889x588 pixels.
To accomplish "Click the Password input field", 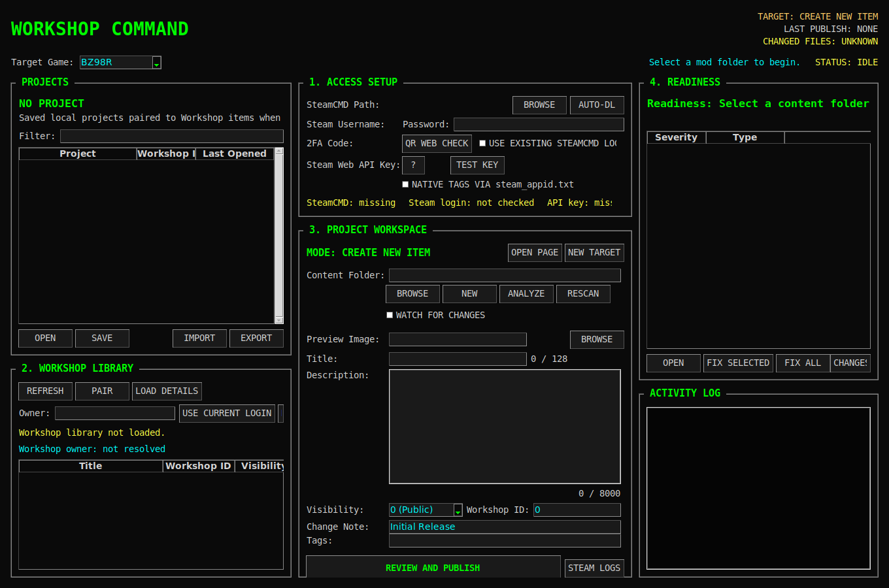I will [x=539, y=124].
